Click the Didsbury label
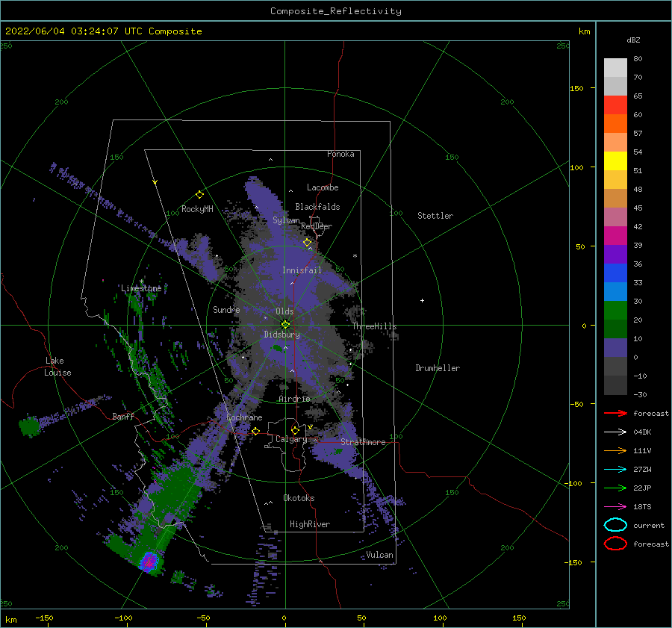Viewport: 672px width, 628px height. (282, 335)
